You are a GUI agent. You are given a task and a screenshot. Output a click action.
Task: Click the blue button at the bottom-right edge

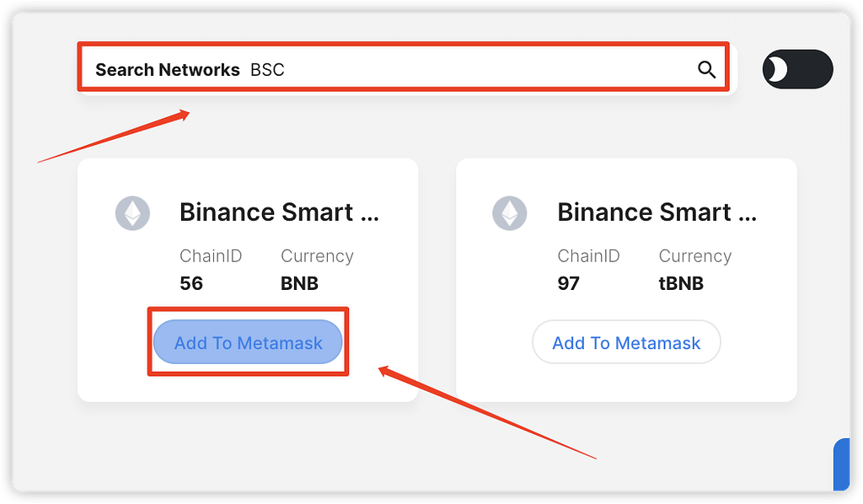pyautogui.click(x=842, y=464)
